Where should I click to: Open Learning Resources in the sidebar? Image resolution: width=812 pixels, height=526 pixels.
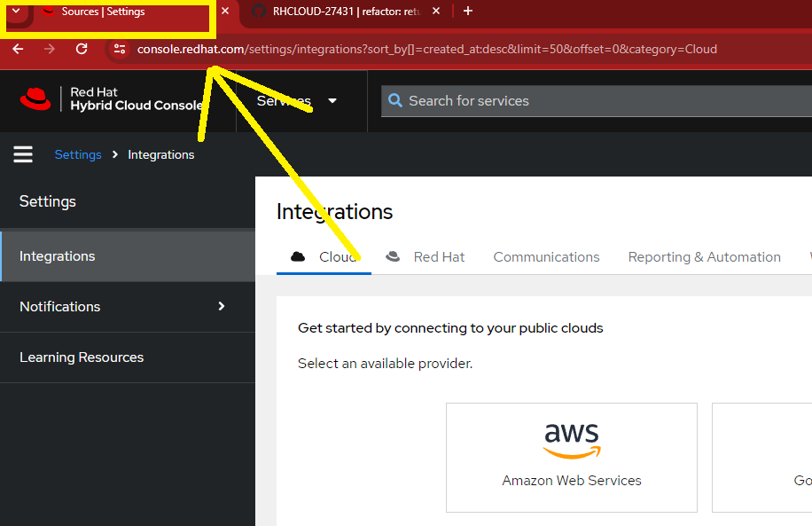pyautogui.click(x=82, y=357)
